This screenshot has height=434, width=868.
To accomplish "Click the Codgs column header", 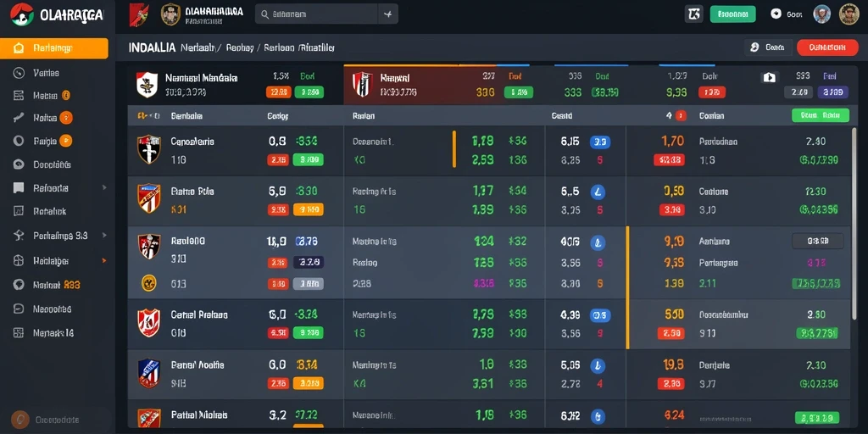I will click(x=277, y=116).
